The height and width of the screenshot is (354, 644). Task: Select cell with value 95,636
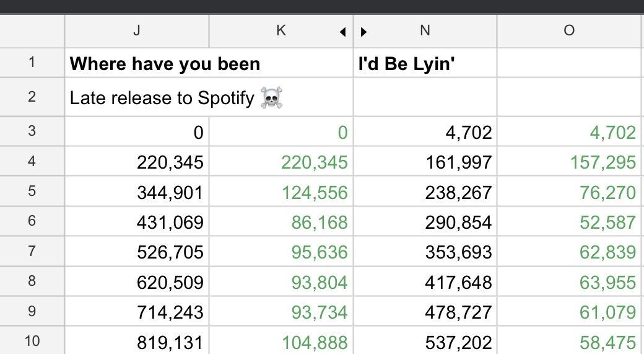click(281, 251)
